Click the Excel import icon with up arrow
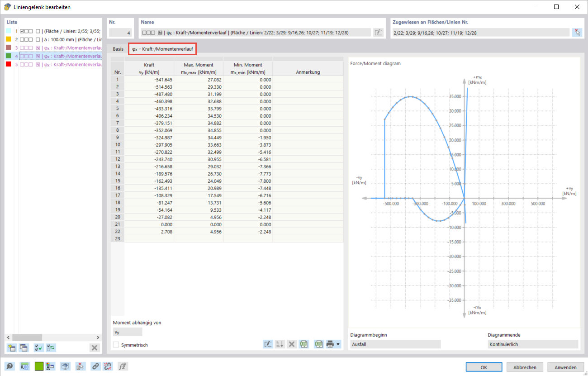Screen dimensions: 588x376 tap(319, 344)
